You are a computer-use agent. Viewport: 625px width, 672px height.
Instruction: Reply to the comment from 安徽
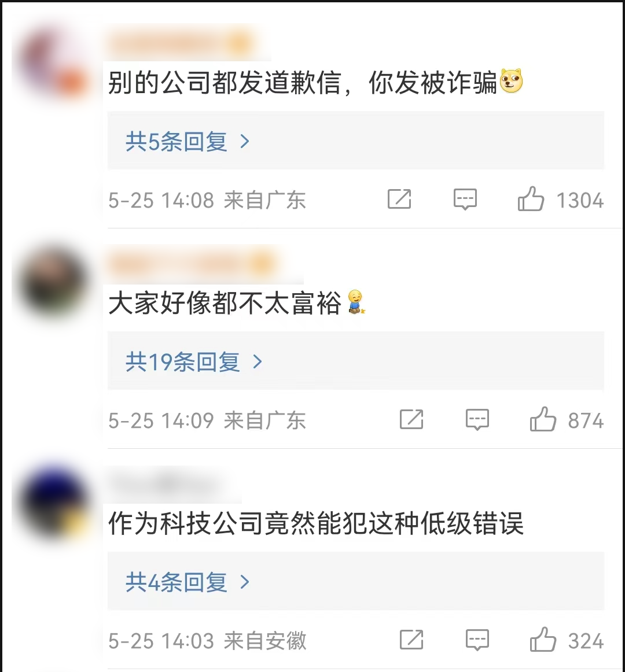click(477, 640)
